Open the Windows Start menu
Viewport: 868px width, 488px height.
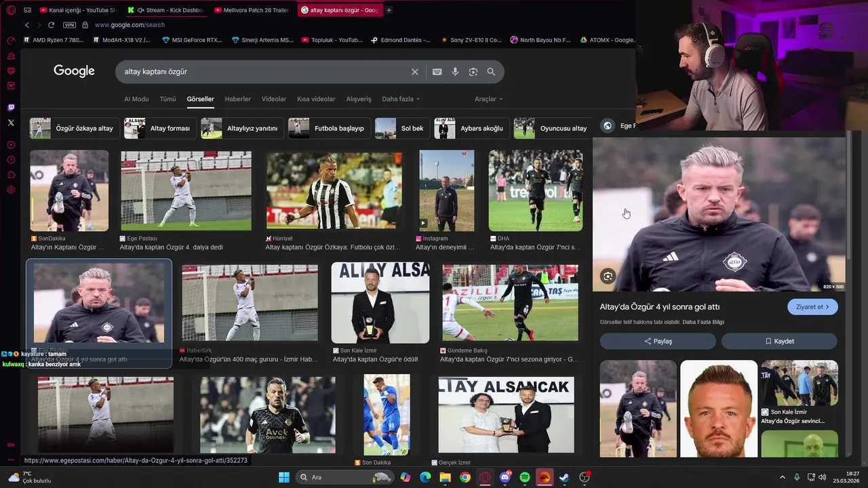click(x=284, y=477)
